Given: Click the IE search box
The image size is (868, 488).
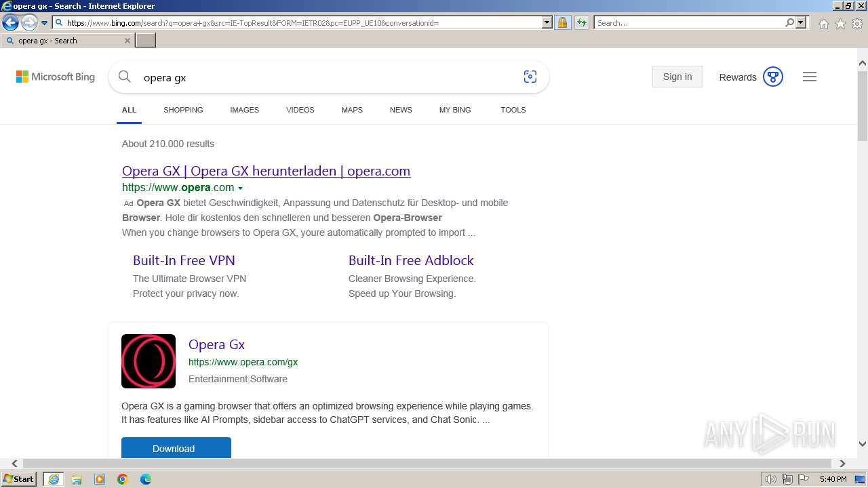Looking at the screenshot, I should (x=689, y=23).
